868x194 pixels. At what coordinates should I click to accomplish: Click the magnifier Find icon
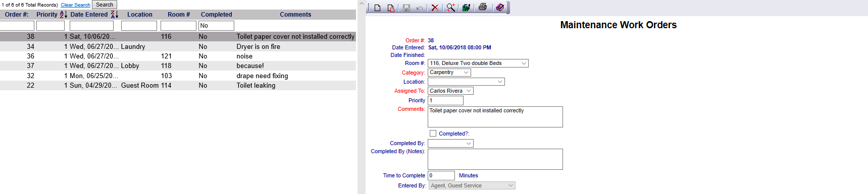click(x=450, y=8)
